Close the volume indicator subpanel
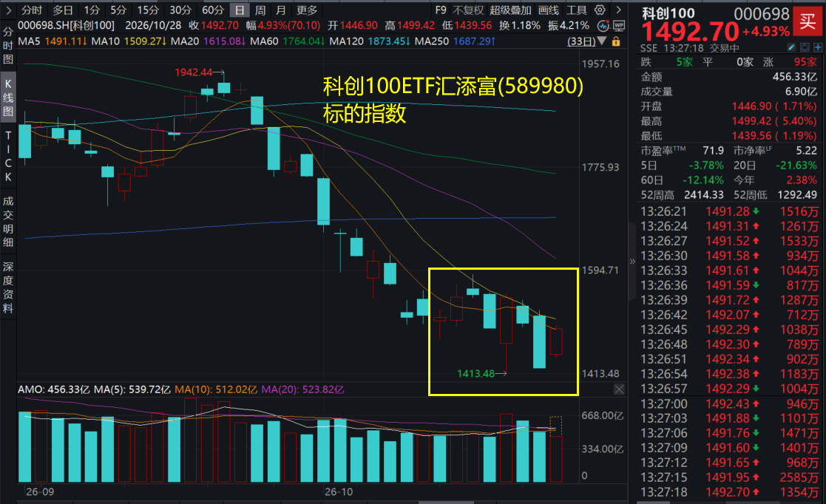This screenshot has width=826, height=504. tap(619, 389)
